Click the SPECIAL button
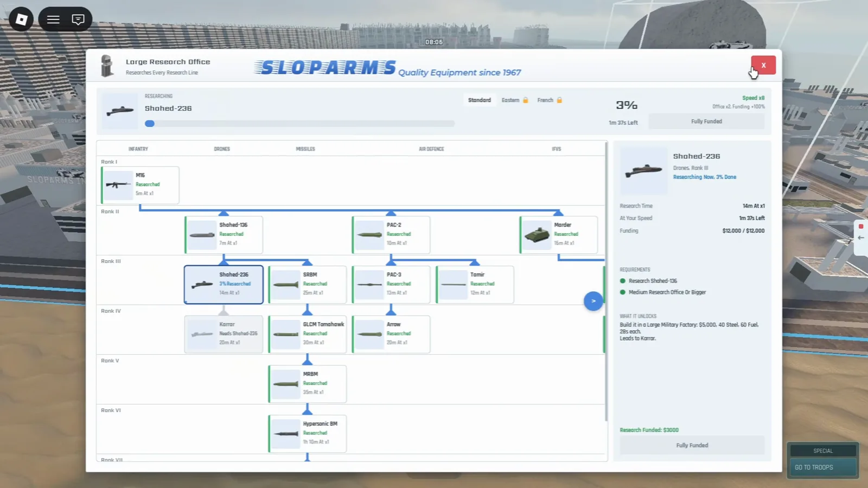Viewport: 868px width, 488px height. pos(823,451)
